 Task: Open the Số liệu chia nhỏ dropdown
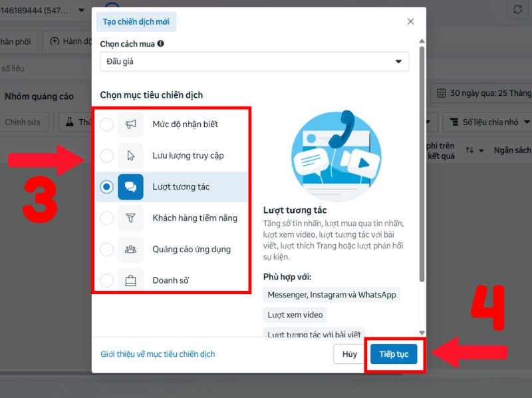point(487,122)
